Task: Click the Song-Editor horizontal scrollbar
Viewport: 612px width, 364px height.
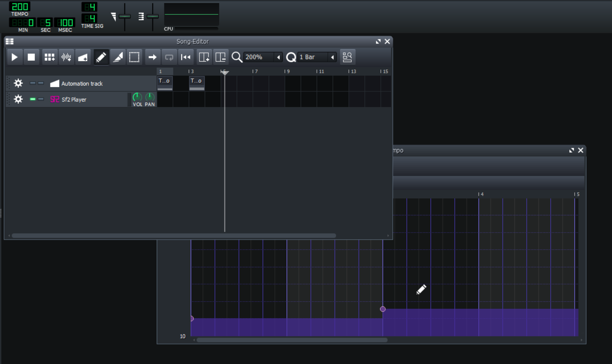Action: [174, 236]
